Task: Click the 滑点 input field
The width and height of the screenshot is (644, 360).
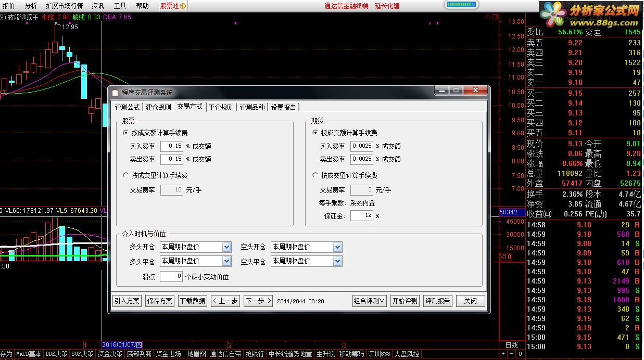Action: pos(171,276)
